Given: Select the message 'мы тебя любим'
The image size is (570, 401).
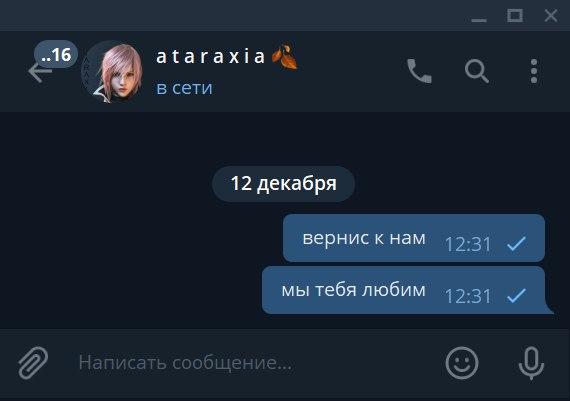Looking at the screenshot, I should 404,290.
